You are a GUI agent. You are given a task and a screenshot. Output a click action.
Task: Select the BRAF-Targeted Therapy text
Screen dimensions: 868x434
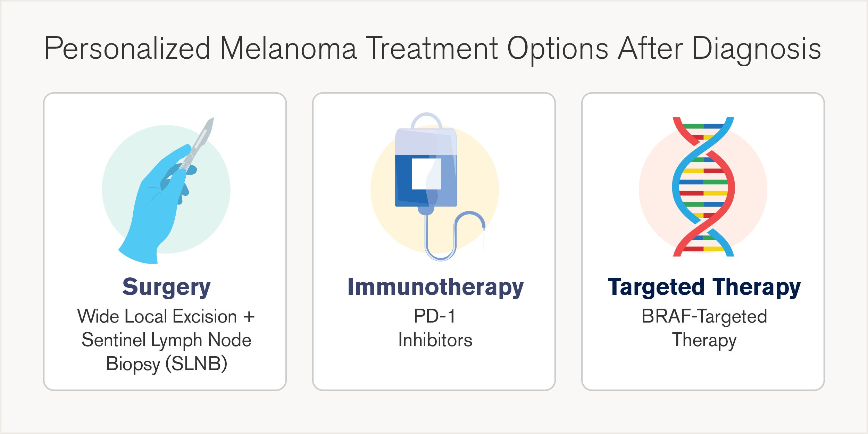(704, 328)
